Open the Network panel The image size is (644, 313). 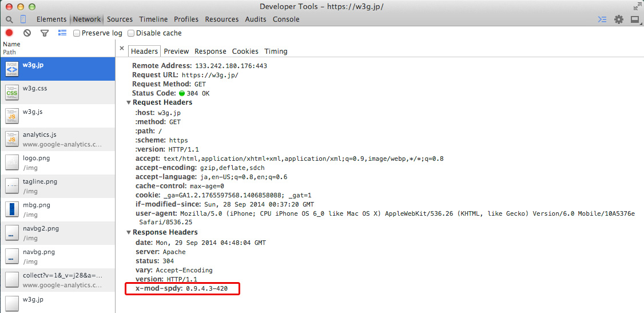(x=87, y=19)
